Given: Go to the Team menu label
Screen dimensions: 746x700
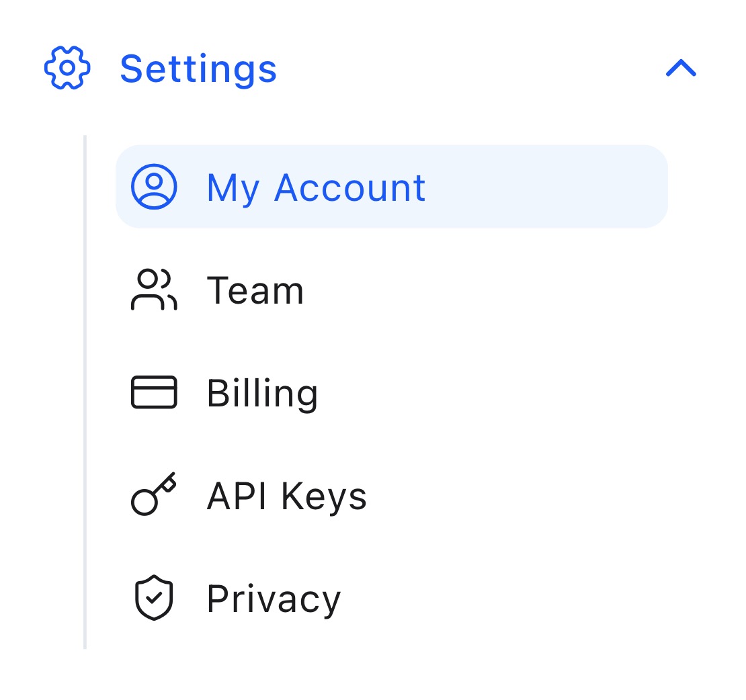Looking at the screenshot, I should point(255,291).
